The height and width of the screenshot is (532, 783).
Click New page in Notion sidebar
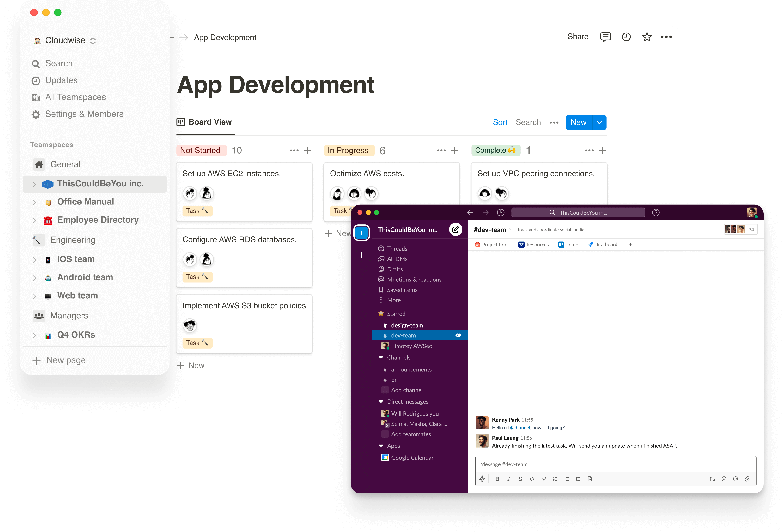pyautogui.click(x=59, y=360)
